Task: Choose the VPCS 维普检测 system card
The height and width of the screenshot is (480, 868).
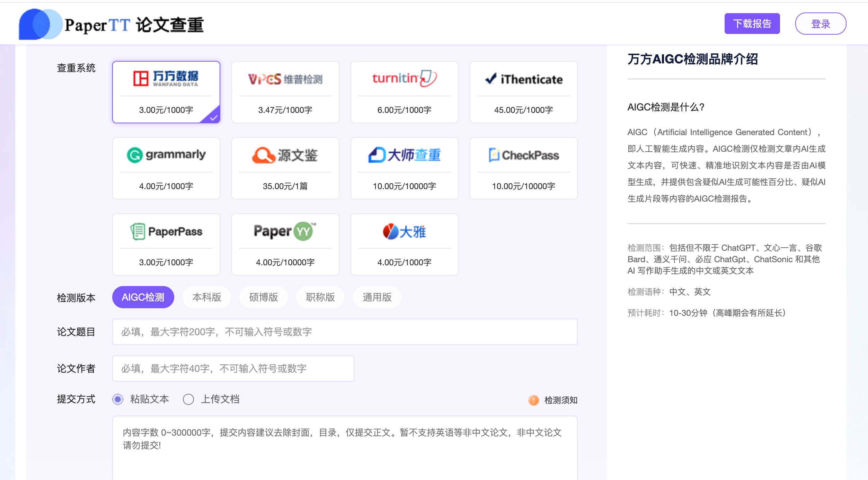Action: pos(285,92)
